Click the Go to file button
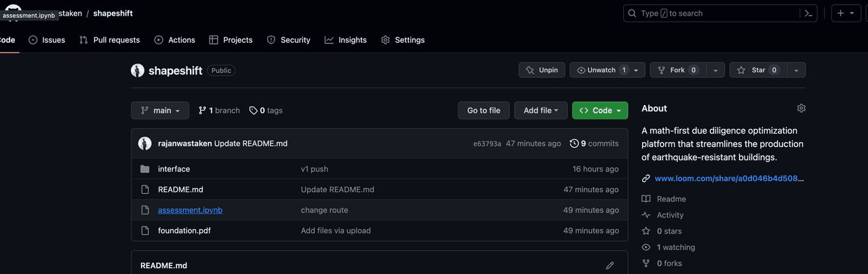 [484, 111]
